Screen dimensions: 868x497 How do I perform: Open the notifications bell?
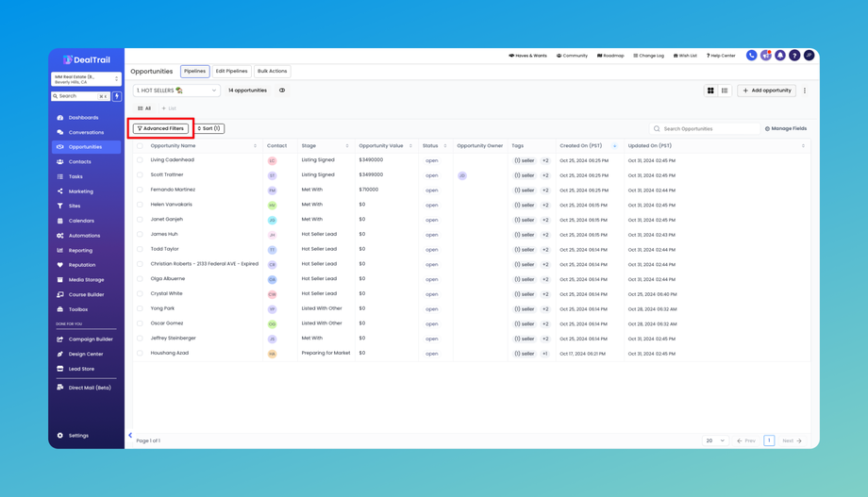coord(780,56)
